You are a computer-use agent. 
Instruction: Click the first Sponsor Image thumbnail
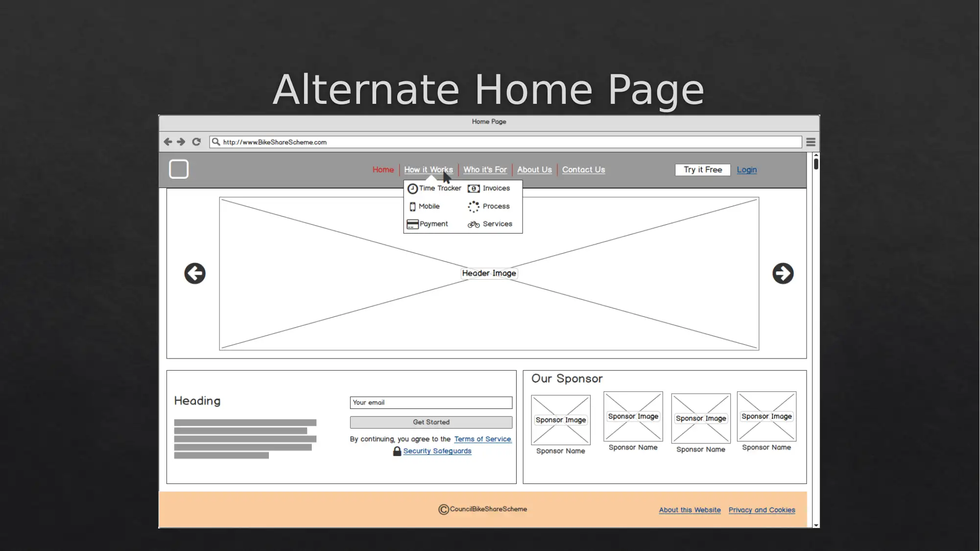click(561, 420)
